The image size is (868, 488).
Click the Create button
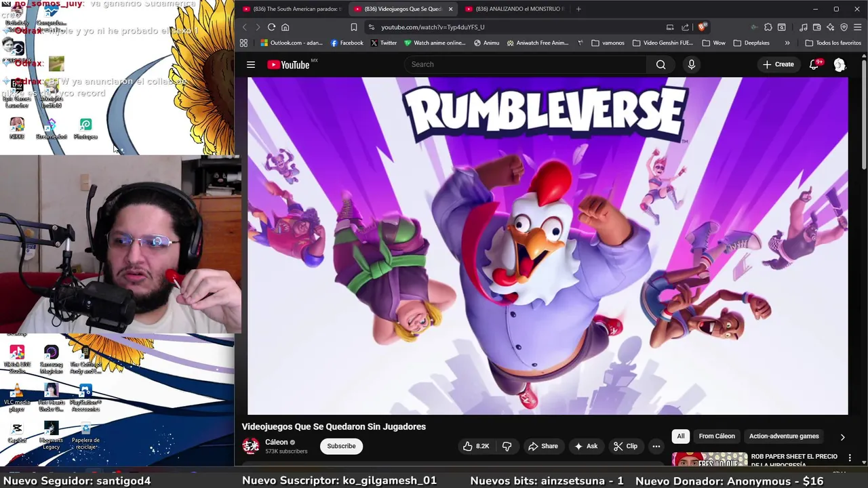[778, 64]
